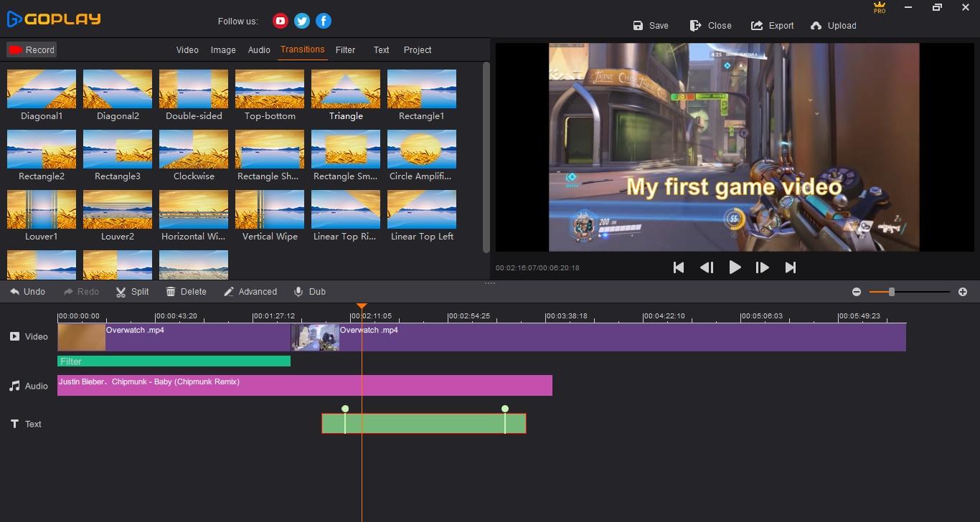
Task: Select the second Overwatch .mp4 clip
Action: (598, 337)
